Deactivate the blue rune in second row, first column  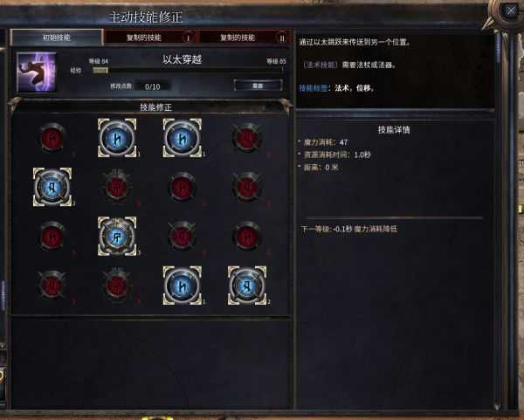(x=52, y=187)
